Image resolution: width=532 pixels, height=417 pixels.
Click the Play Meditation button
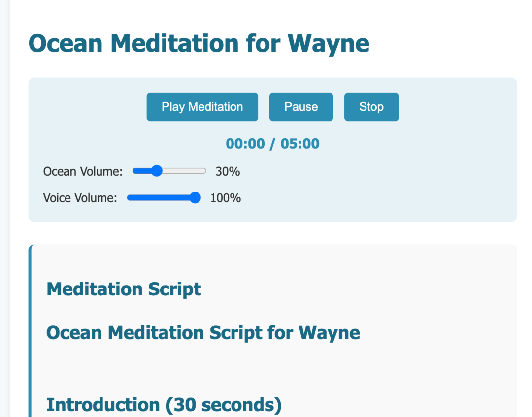pos(202,107)
